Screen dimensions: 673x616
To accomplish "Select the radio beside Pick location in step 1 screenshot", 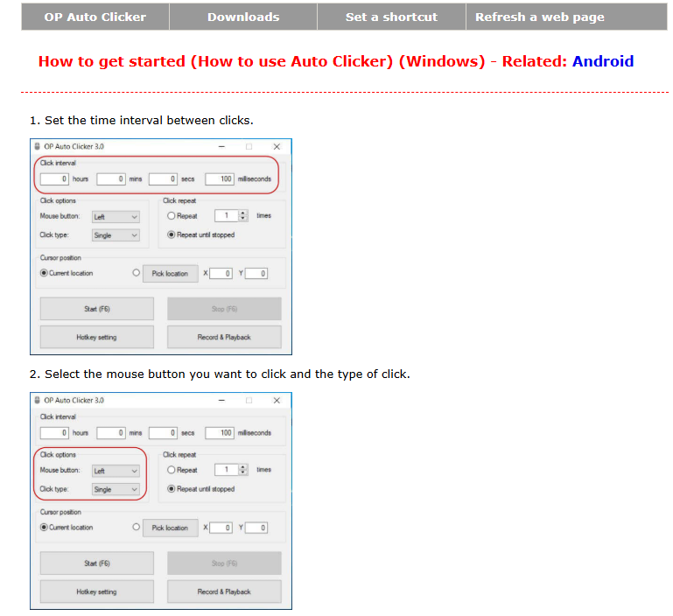I will tap(136, 273).
